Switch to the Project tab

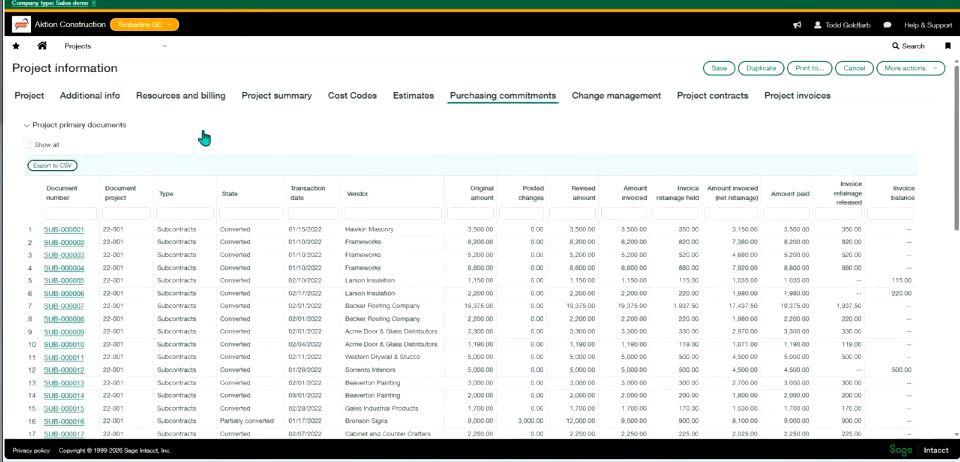click(29, 95)
